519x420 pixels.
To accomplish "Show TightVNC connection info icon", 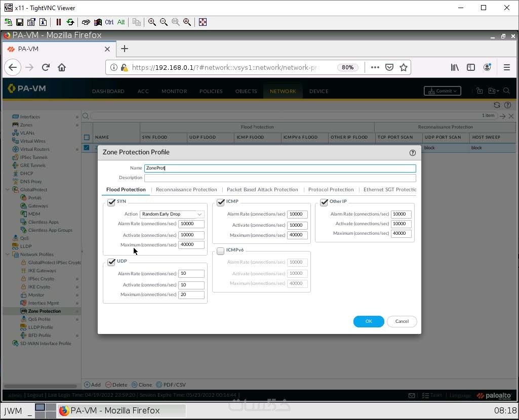I will point(43,22).
